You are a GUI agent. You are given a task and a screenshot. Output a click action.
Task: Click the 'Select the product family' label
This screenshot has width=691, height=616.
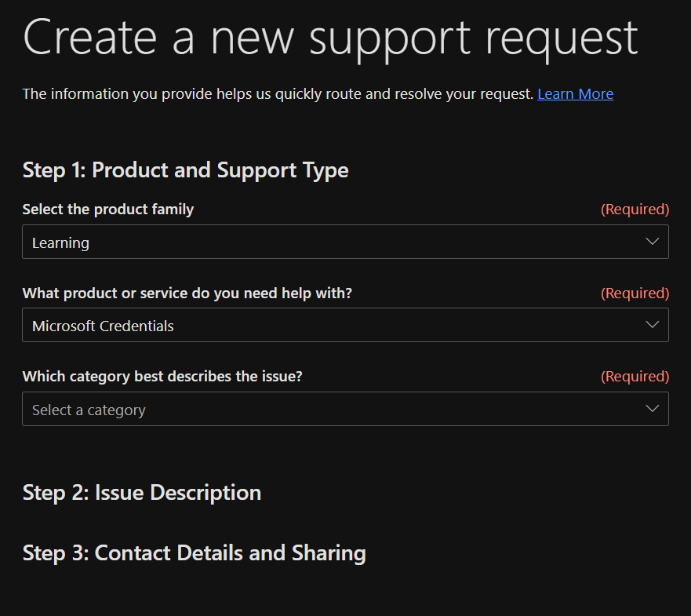108,210
